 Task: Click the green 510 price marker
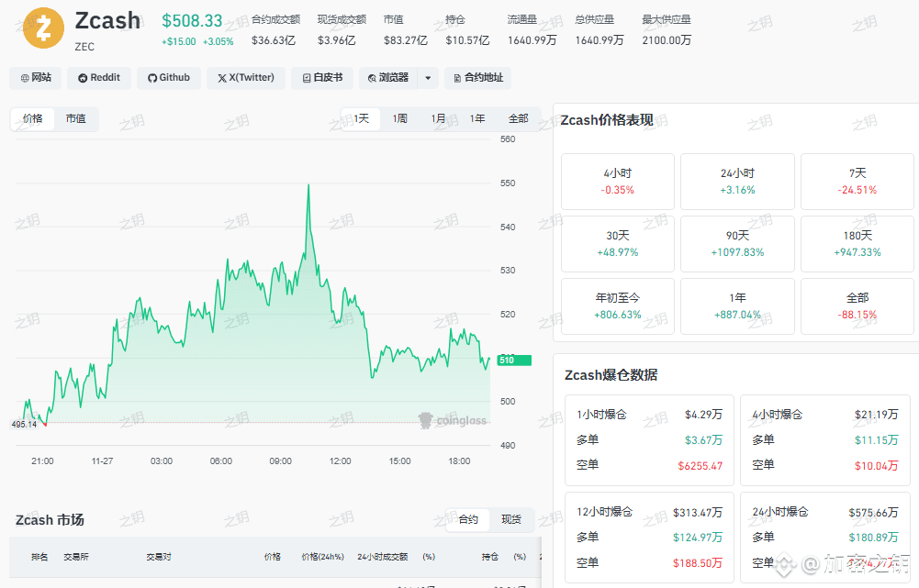pos(513,361)
